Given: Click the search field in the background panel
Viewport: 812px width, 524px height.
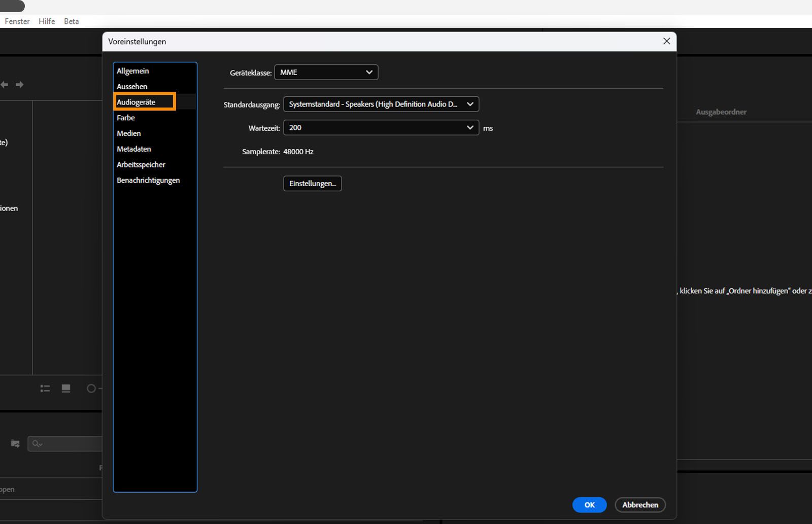Looking at the screenshot, I should coord(65,444).
